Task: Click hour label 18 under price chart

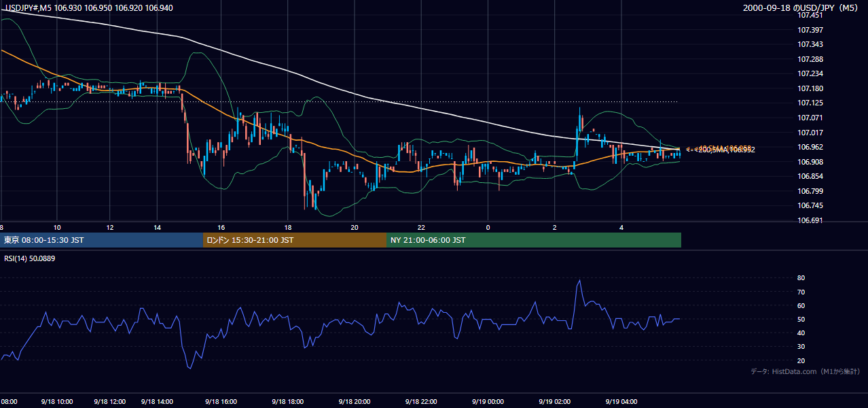Action: click(288, 226)
